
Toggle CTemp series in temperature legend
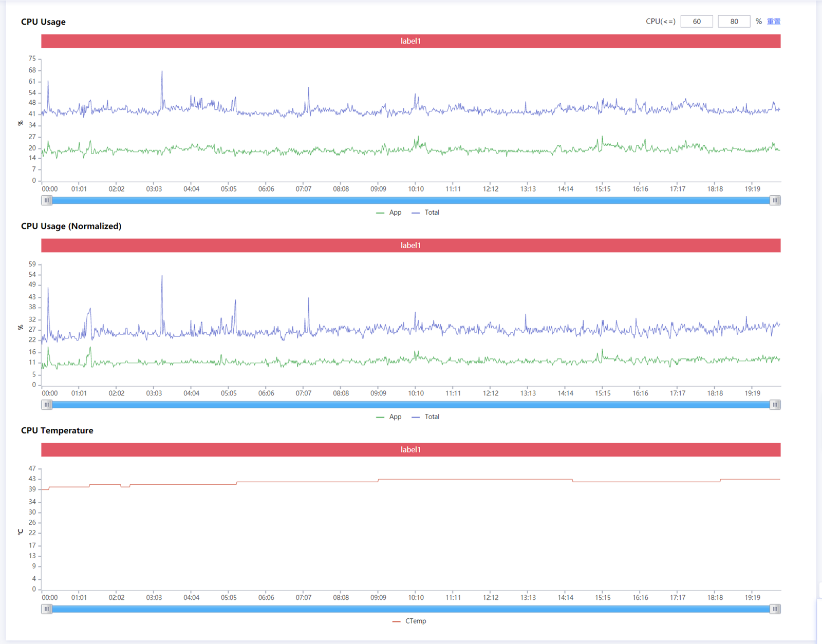pyautogui.click(x=409, y=621)
